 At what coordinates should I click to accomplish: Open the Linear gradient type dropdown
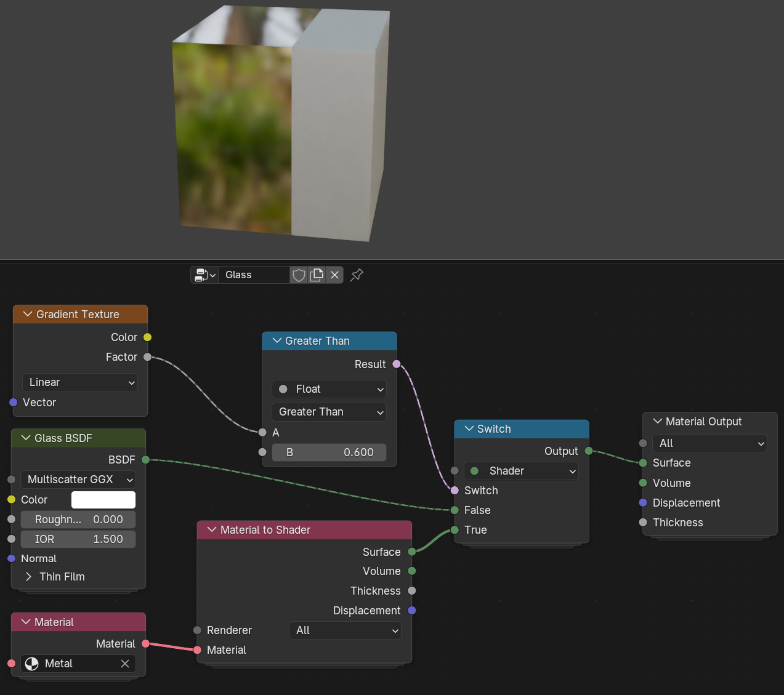[x=79, y=382]
